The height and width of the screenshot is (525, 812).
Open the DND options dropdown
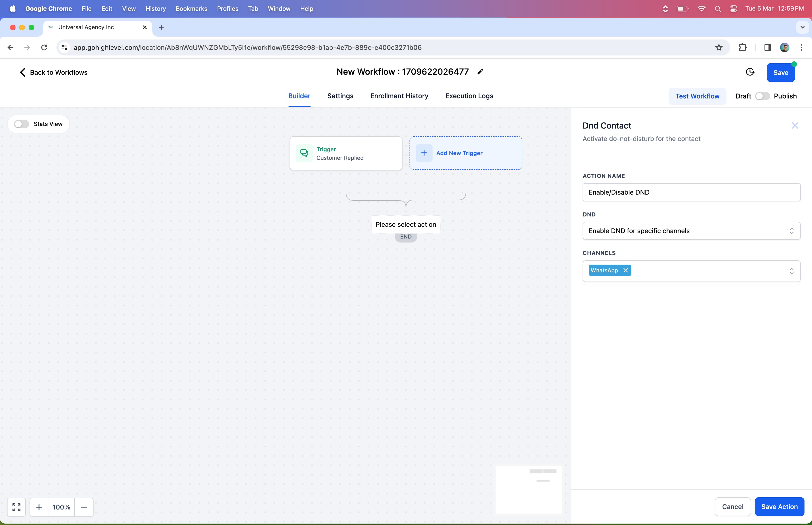691,231
